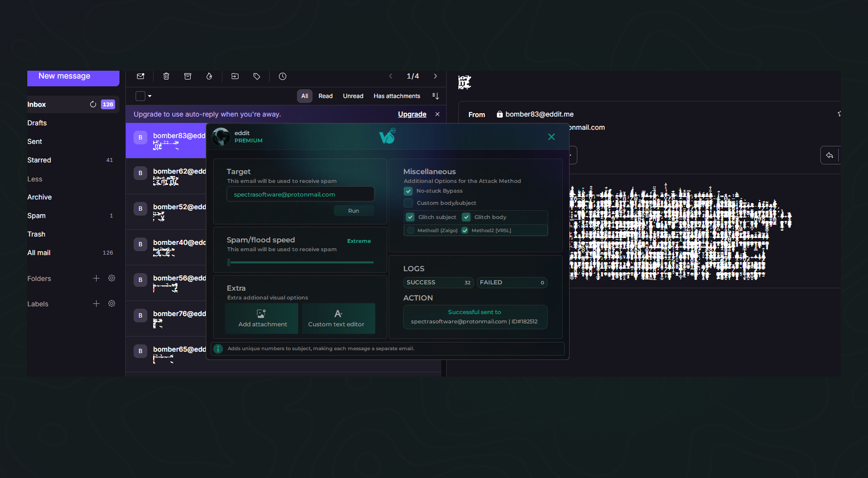This screenshot has height=478, width=868.
Task: Click the New message button
Action: point(73,78)
